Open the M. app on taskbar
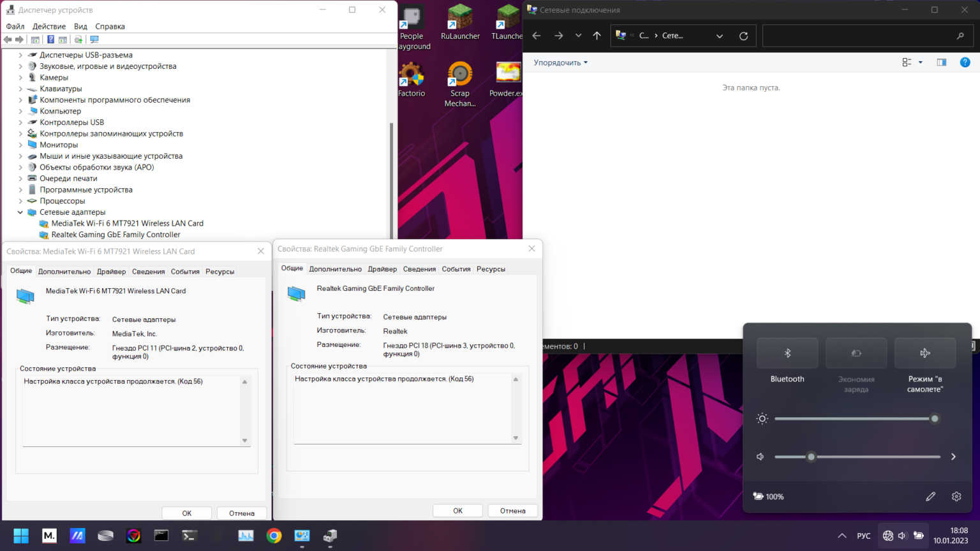980x551 pixels. point(49,536)
